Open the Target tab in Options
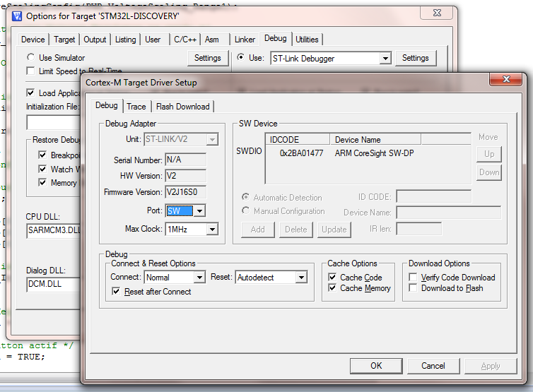 coord(64,40)
